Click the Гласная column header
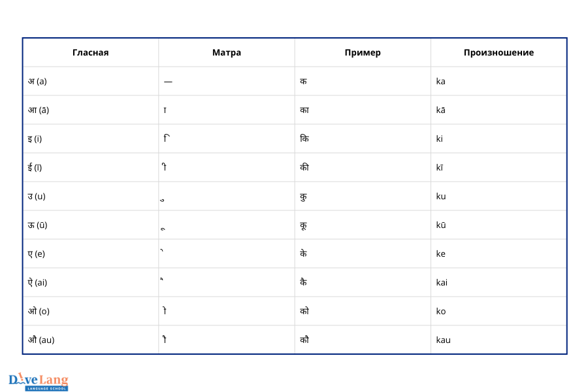This screenshot has width=588, height=392. (x=91, y=52)
